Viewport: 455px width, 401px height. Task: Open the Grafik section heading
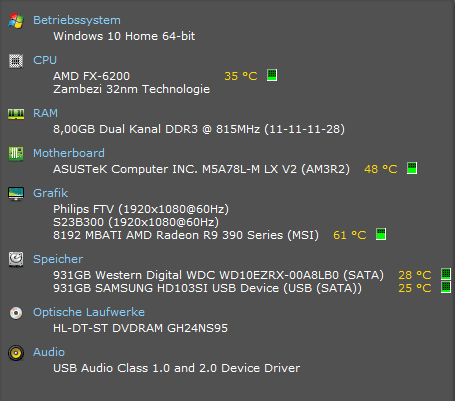(x=50, y=193)
